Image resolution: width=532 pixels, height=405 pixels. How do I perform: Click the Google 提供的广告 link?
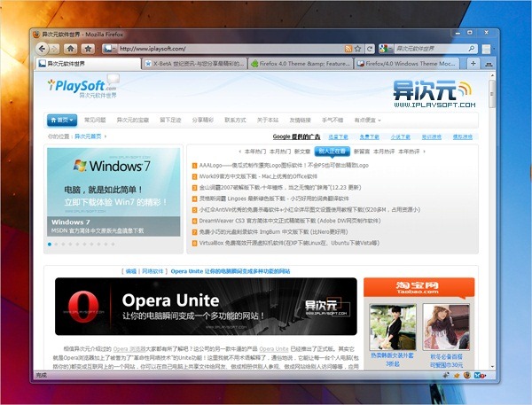296,136
